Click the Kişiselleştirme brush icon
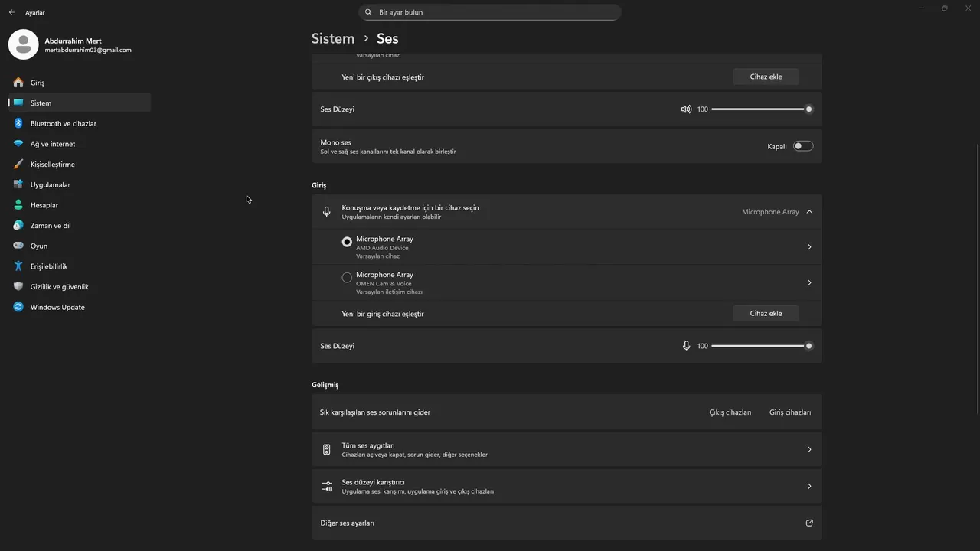The height and width of the screenshot is (551, 980). click(18, 165)
